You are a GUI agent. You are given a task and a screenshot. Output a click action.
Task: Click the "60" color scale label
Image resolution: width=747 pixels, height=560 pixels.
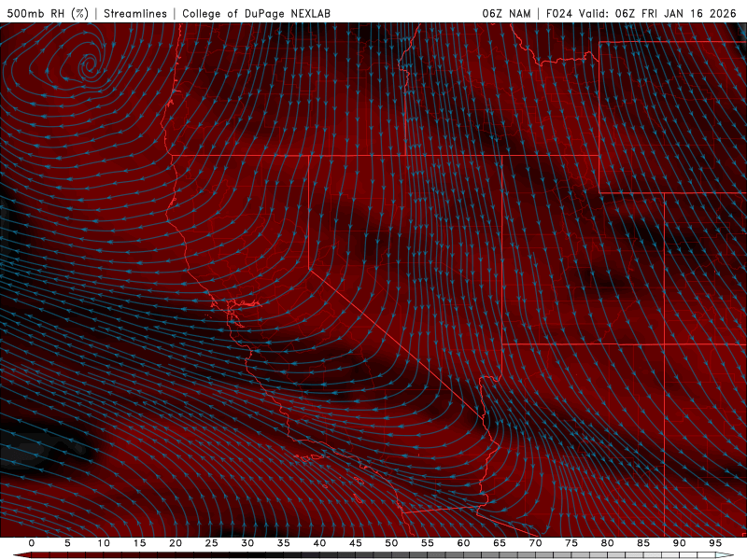click(x=463, y=543)
